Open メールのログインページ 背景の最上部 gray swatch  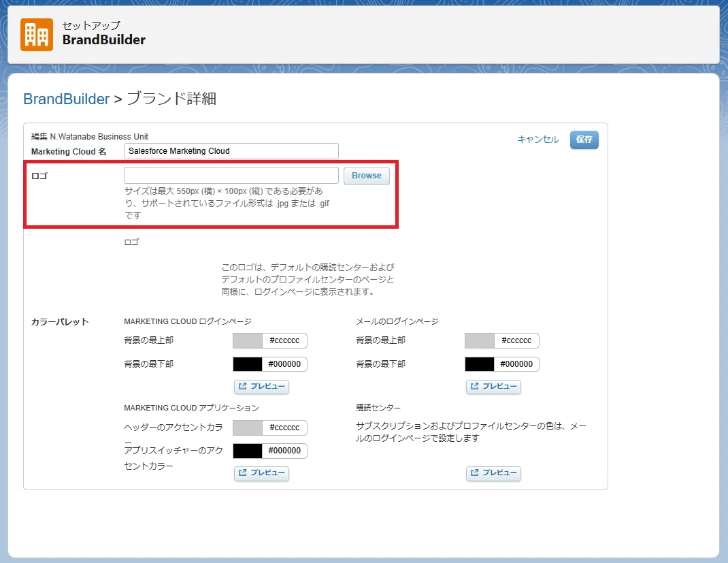click(480, 340)
